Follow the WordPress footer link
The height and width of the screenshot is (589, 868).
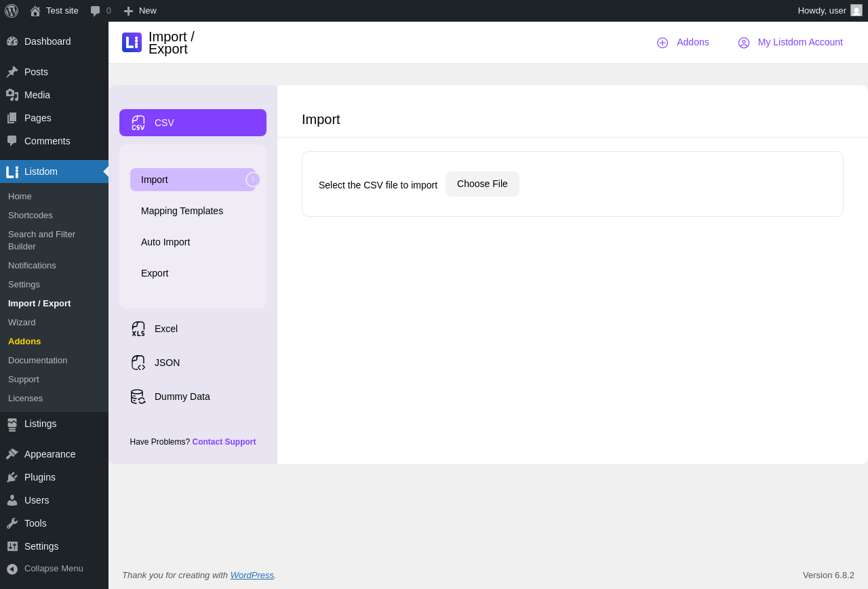point(252,575)
